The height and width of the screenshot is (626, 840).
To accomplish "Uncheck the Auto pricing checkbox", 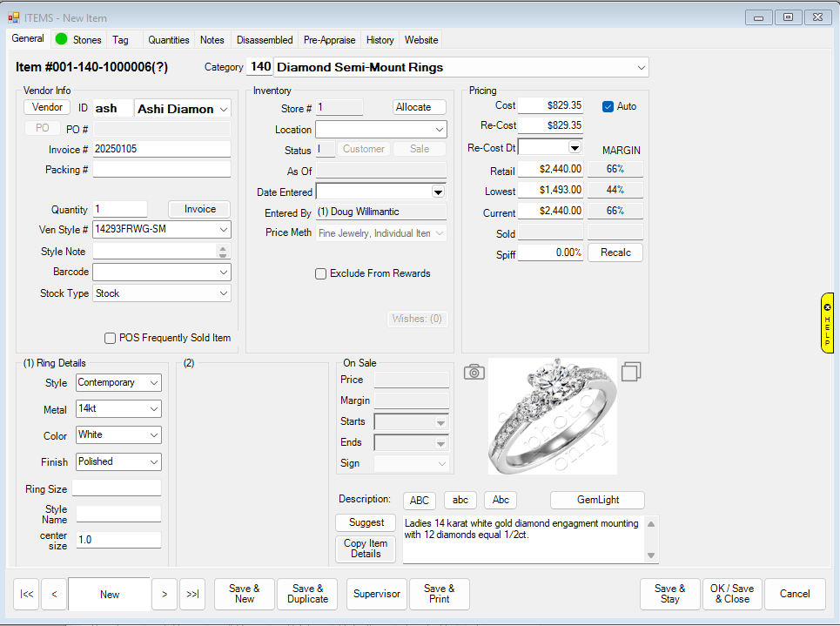I will click(x=608, y=106).
